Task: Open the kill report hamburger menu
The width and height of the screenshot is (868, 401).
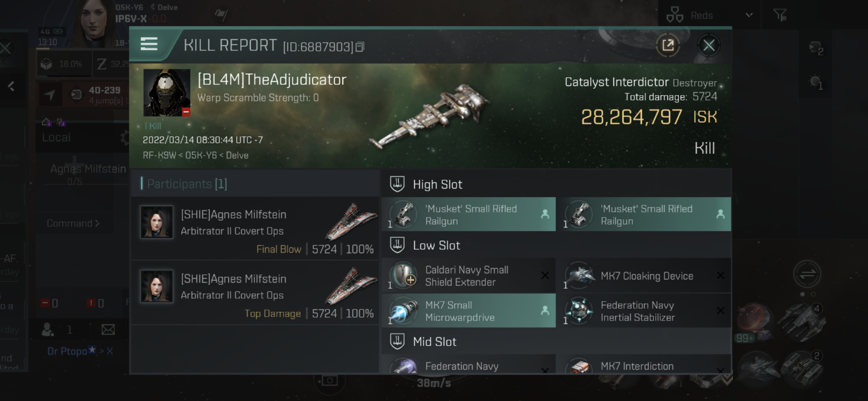Action: 149,44
